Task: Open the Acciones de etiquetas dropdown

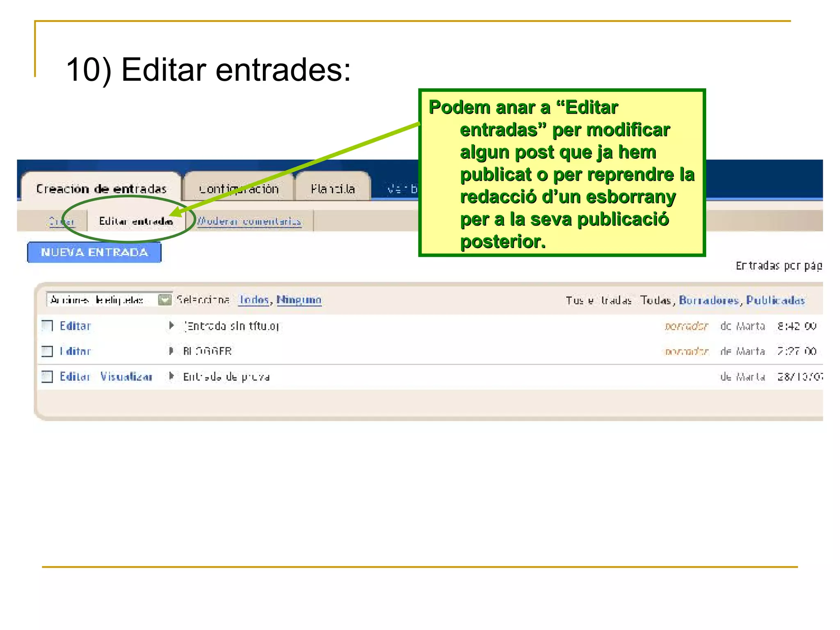Action: point(109,300)
